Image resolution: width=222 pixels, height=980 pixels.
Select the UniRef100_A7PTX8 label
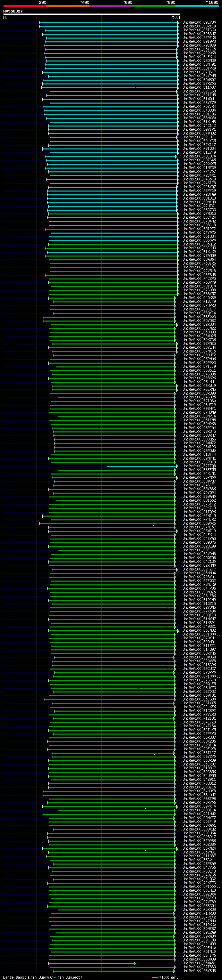pos(199,38)
